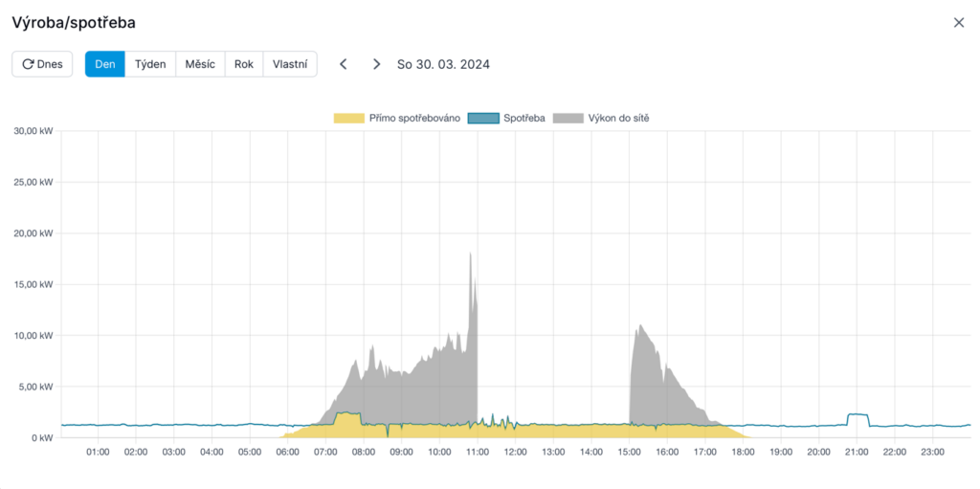Go to next day with right chevron
The height and width of the screenshot is (489, 980).
pyautogui.click(x=376, y=64)
